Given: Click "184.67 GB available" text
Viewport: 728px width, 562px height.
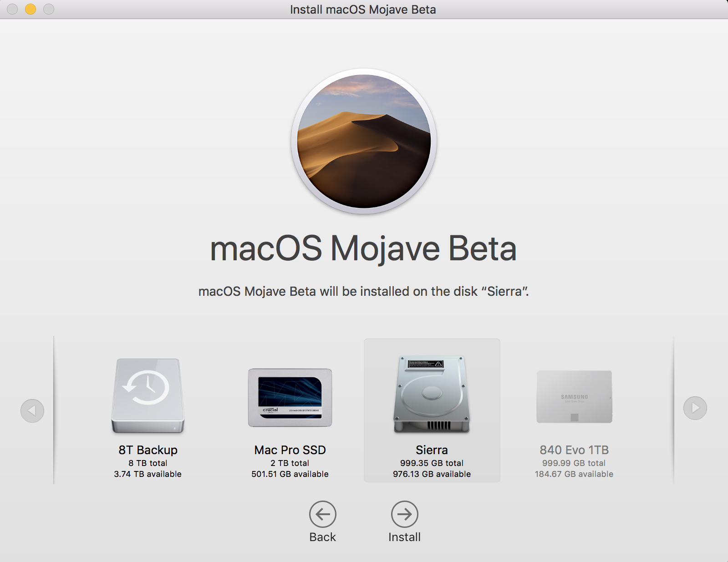Looking at the screenshot, I should point(574,474).
